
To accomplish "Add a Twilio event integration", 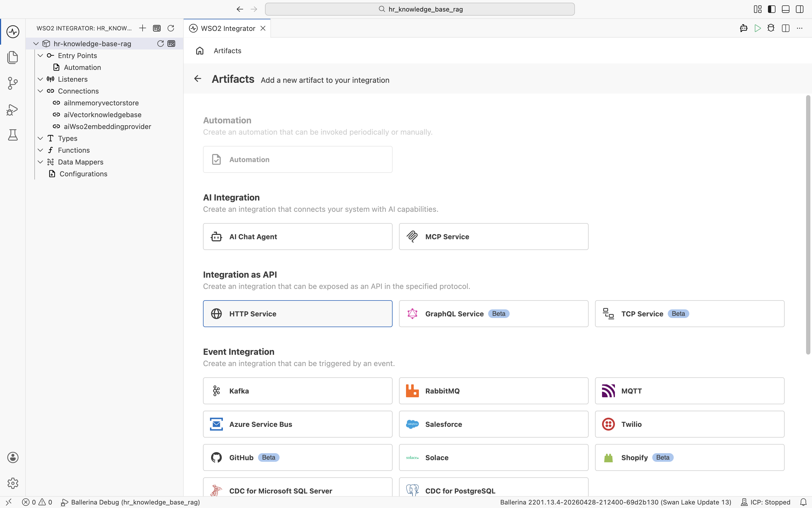I will (x=690, y=424).
